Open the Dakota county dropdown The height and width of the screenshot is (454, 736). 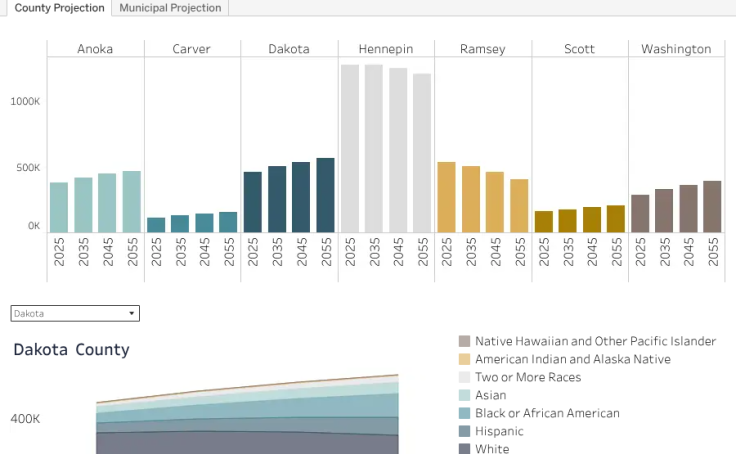click(x=75, y=314)
